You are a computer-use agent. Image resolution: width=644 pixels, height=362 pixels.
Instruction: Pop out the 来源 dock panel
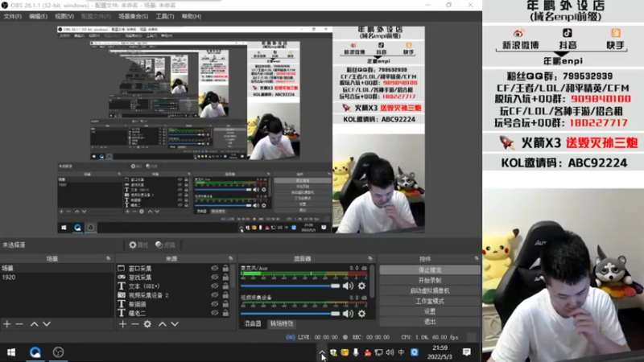click(x=231, y=258)
